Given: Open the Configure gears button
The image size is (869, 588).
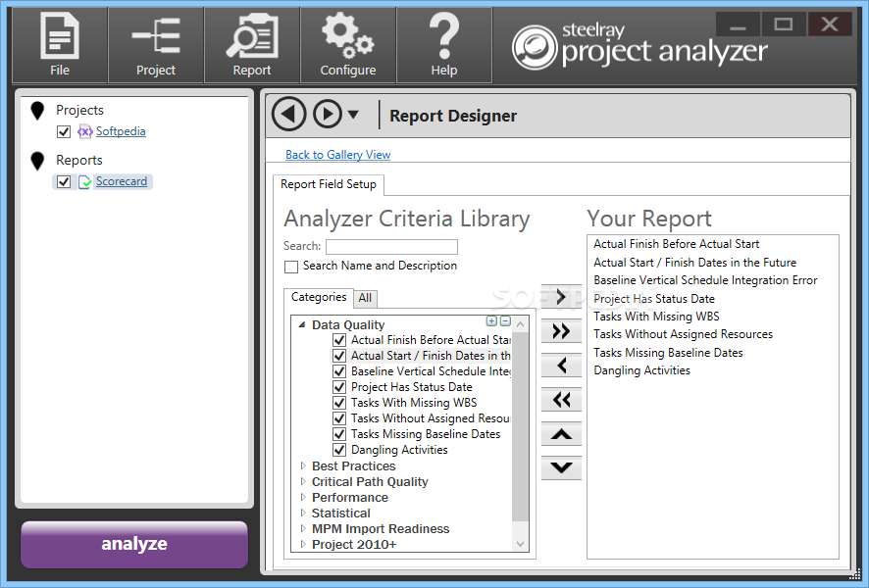Looking at the screenshot, I should (348, 45).
